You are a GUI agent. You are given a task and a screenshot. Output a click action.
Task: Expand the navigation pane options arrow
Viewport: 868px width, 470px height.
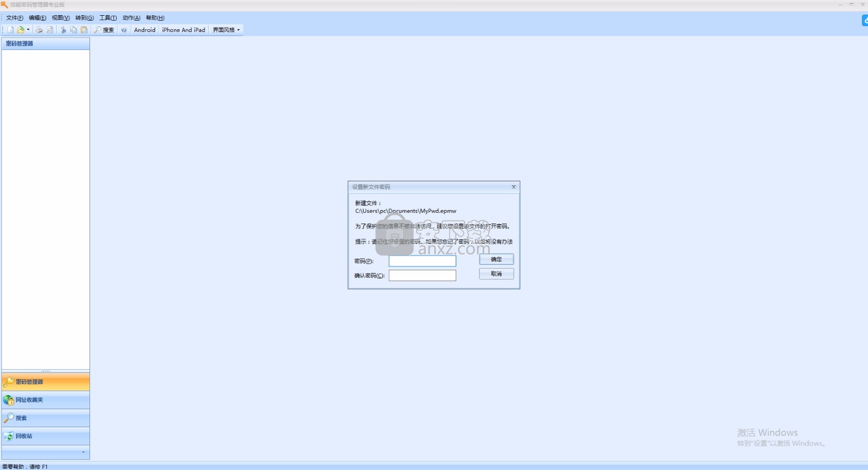tap(83, 452)
